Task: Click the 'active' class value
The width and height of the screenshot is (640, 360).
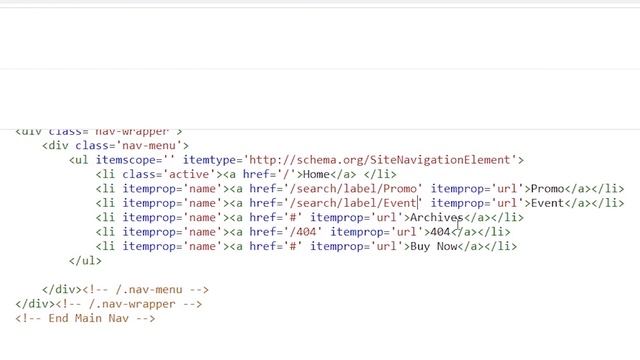Action: [x=189, y=175]
